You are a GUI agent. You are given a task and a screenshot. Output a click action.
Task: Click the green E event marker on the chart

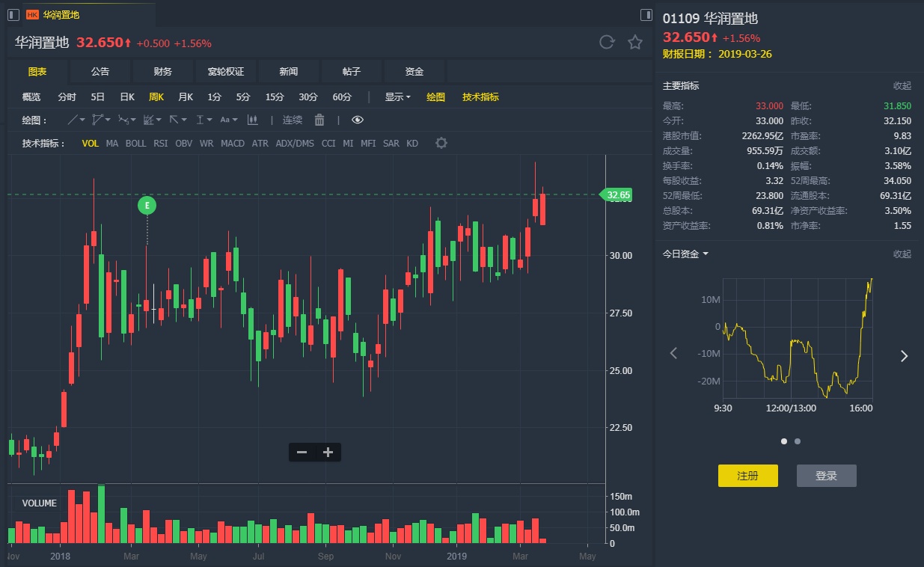[x=147, y=204]
